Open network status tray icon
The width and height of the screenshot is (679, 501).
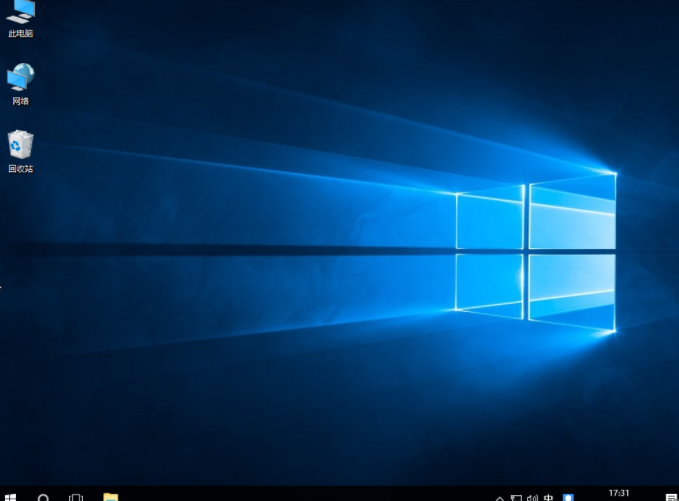pos(516,498)
